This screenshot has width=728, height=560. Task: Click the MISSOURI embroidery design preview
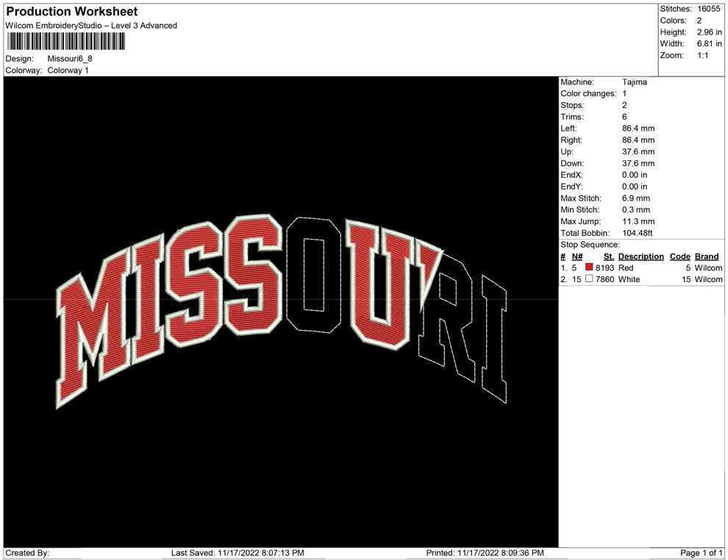[x=282, y=311]
